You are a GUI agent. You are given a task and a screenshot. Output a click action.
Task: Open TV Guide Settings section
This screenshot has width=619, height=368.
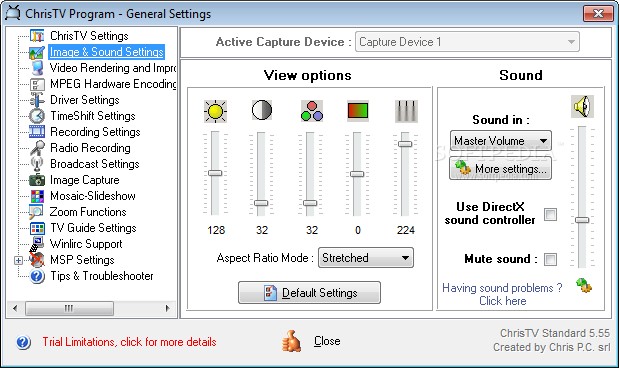coord(93,228)
